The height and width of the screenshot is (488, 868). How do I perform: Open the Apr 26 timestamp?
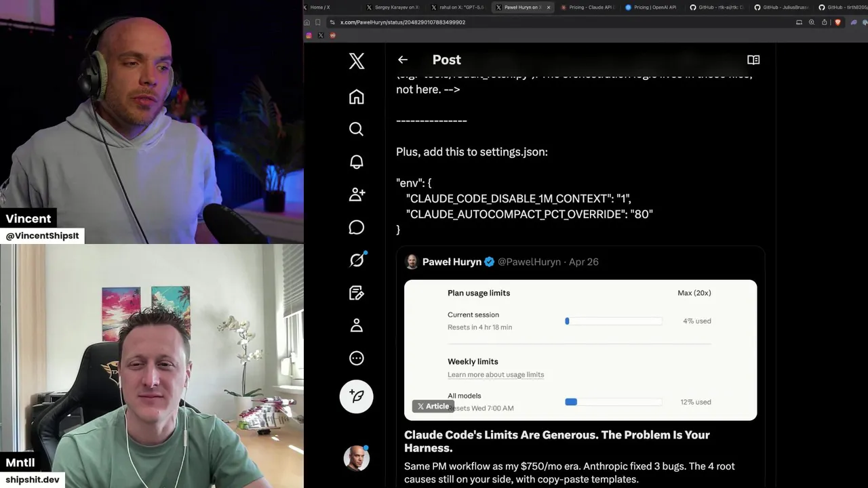[584, 262]
